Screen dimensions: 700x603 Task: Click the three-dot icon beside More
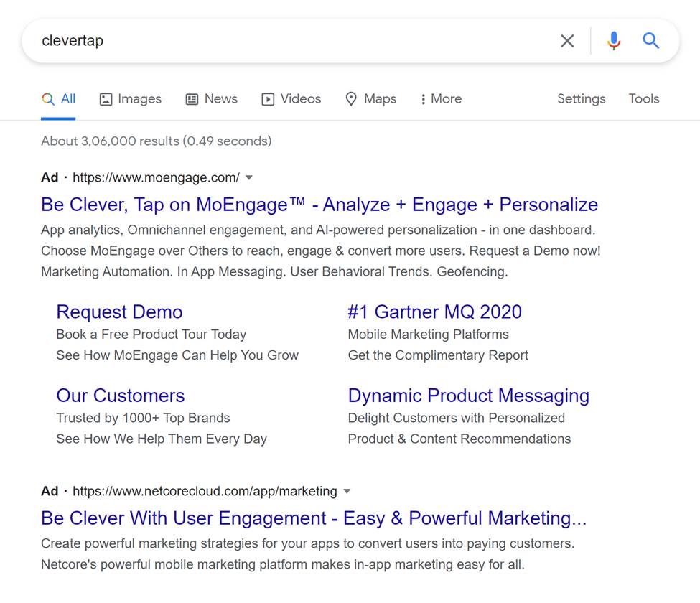coord(423,99)
